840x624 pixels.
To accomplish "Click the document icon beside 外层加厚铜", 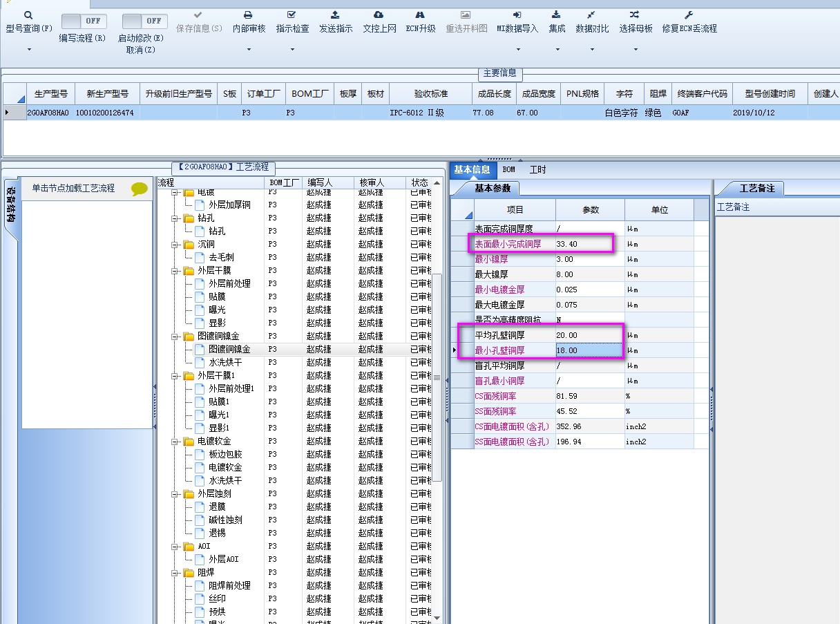I will [x=200, y=205].
